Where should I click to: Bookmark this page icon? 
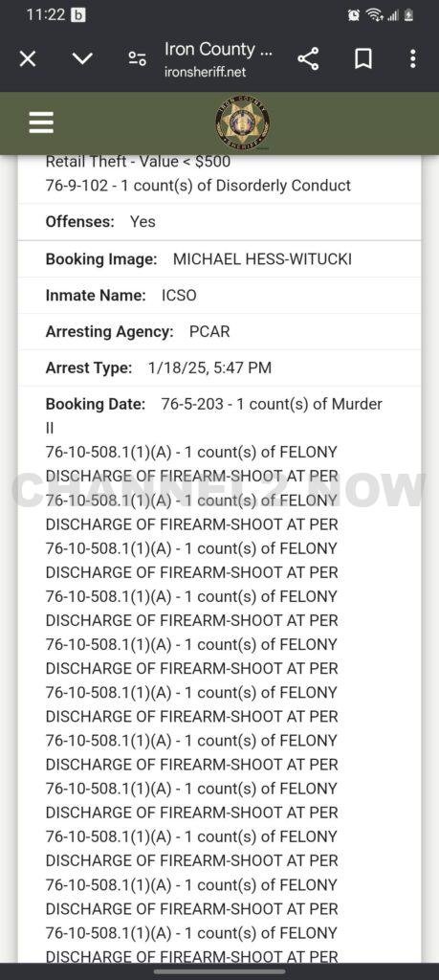pos(362,59)
